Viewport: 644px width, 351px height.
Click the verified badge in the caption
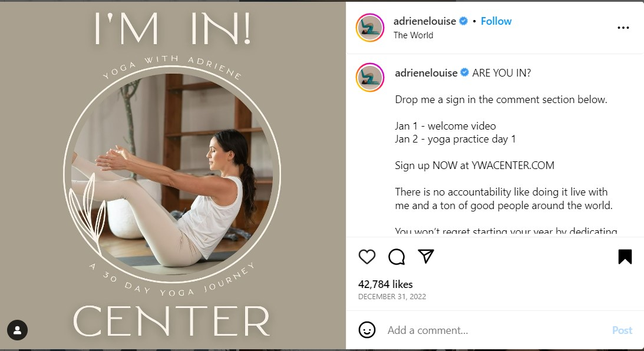point(464,72)
